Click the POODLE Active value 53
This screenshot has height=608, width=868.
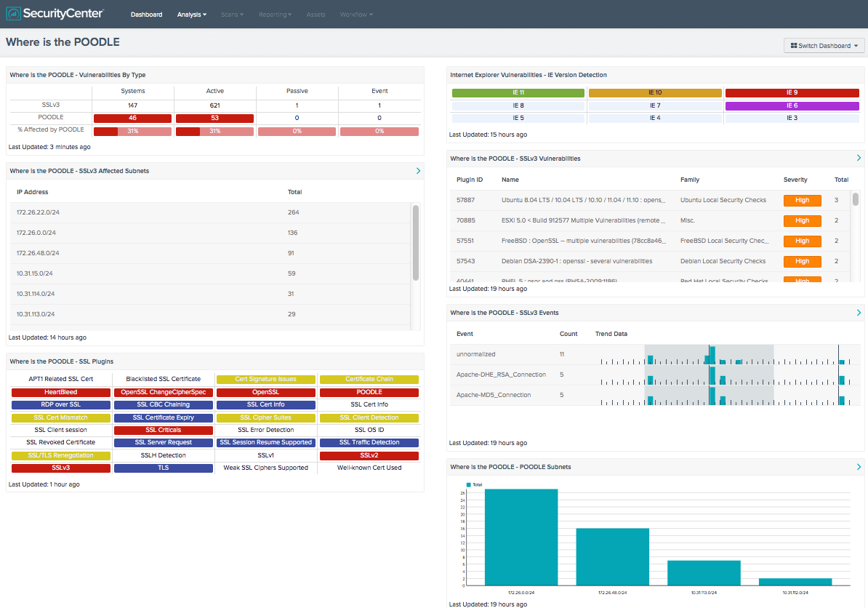point(214,119)
